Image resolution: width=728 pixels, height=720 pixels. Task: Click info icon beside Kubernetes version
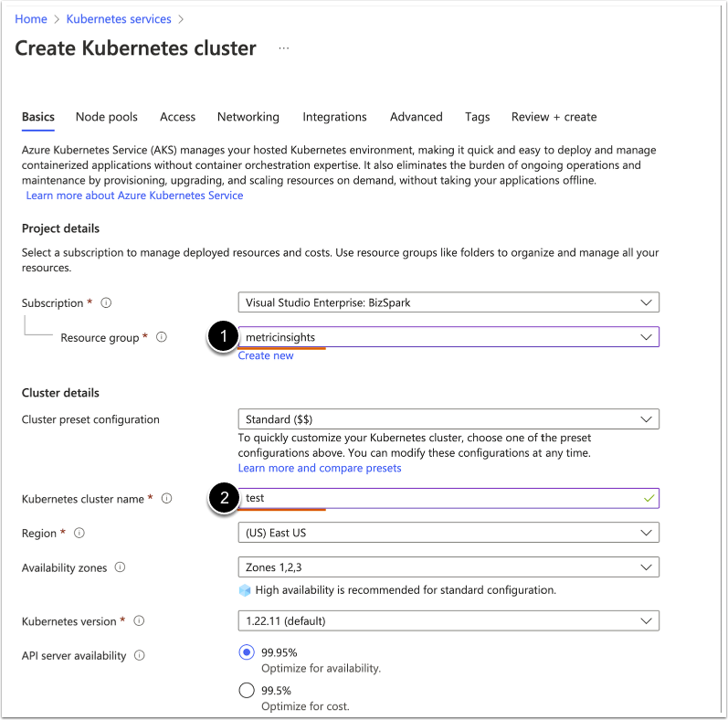(139, 621)
